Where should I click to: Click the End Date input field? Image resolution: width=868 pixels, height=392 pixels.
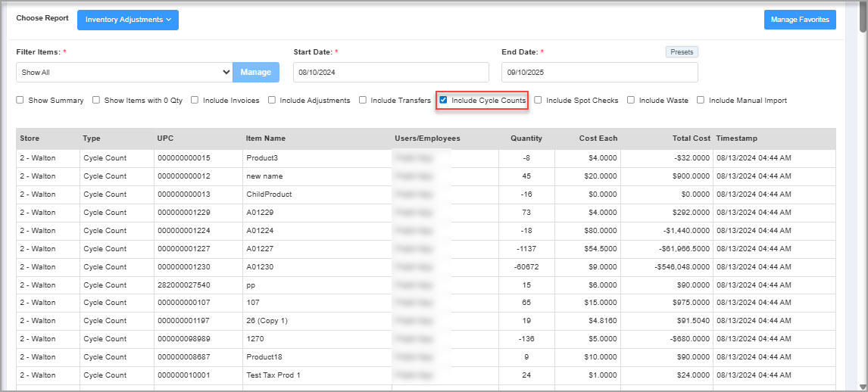599,73
